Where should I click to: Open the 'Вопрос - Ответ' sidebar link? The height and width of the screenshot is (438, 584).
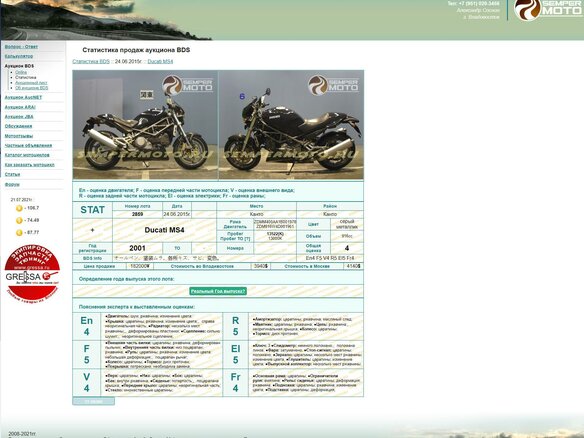coord(21,47)
